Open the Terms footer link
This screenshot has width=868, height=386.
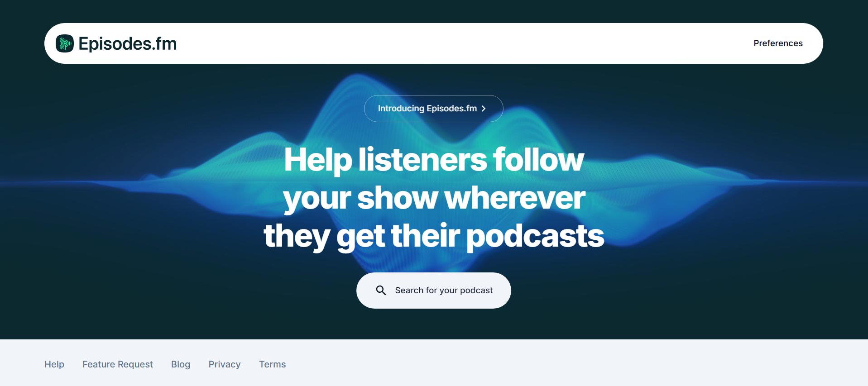click(x=273, y=364)
